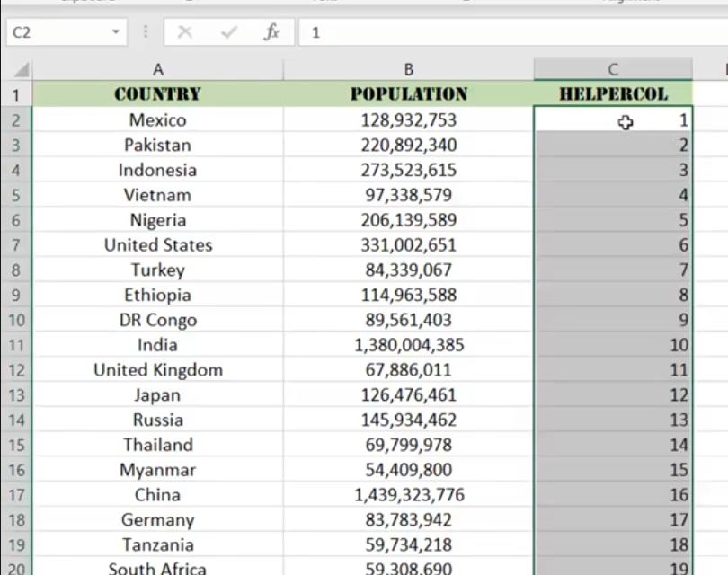
Task: Select the Turkey cell
Action: [158, 270]
